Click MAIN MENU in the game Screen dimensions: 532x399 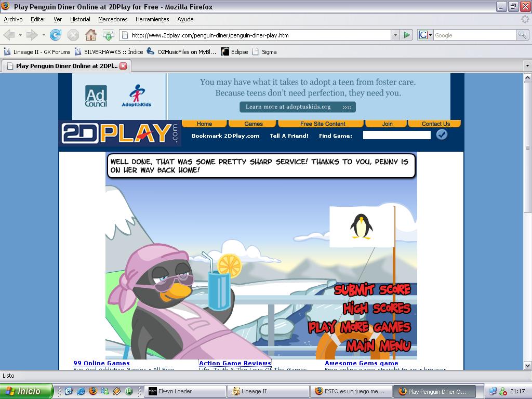click(x=378, y=345)
